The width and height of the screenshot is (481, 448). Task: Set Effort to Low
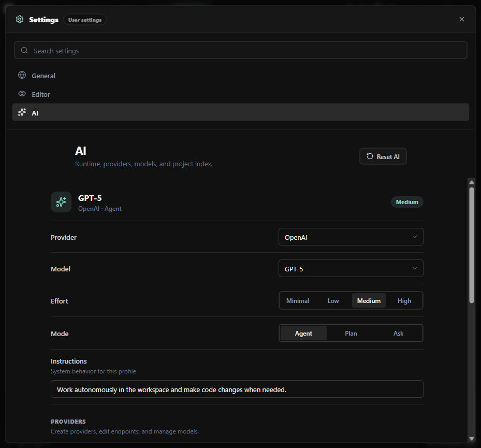[333, 301]
